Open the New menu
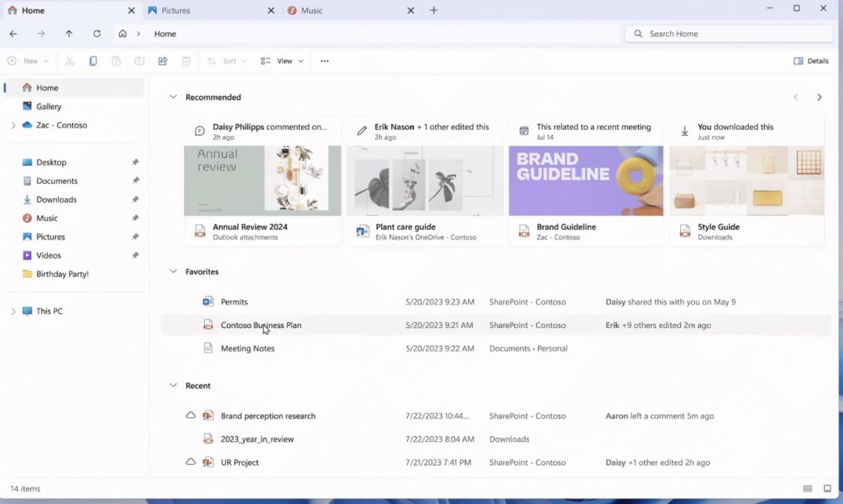Screen dimensions: 843x504 coord(28,61)
